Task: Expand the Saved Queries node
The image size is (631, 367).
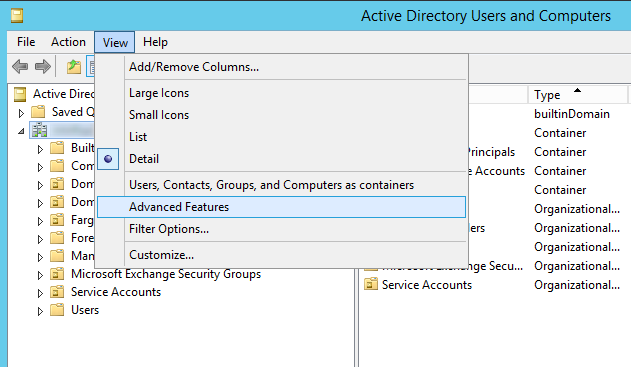Action: coord(21,113)
